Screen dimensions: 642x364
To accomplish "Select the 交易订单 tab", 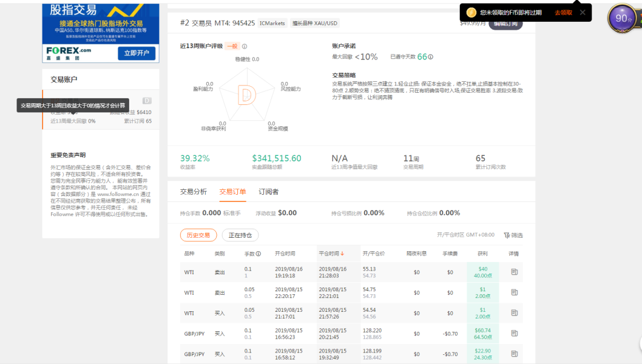I will coord(232,192).
